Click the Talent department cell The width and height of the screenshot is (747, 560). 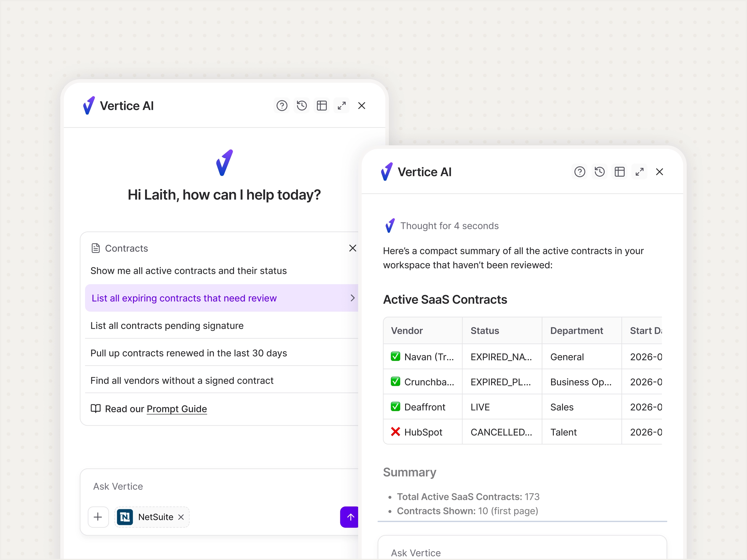(582, 432)
